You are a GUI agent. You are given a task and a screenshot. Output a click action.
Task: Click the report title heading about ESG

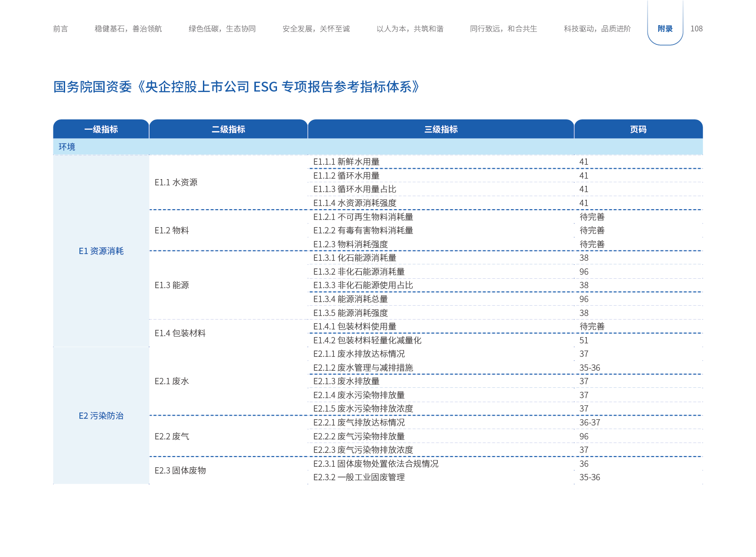(x=236, y=87)
